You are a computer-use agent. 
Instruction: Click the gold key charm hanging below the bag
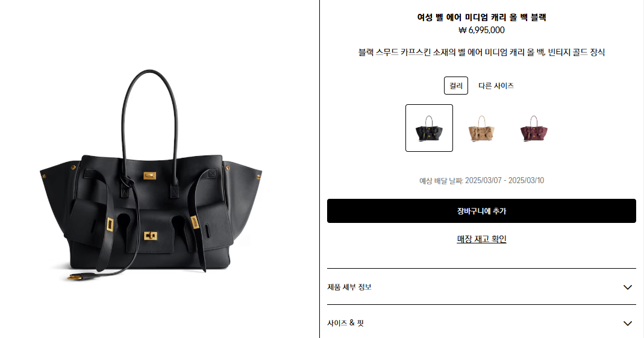(x=78, y=278)
